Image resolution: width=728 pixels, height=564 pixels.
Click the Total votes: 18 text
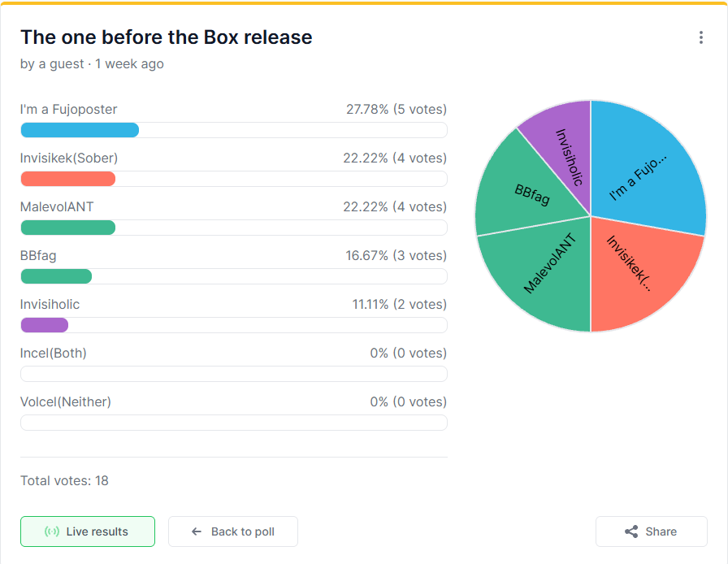[64, 480]
